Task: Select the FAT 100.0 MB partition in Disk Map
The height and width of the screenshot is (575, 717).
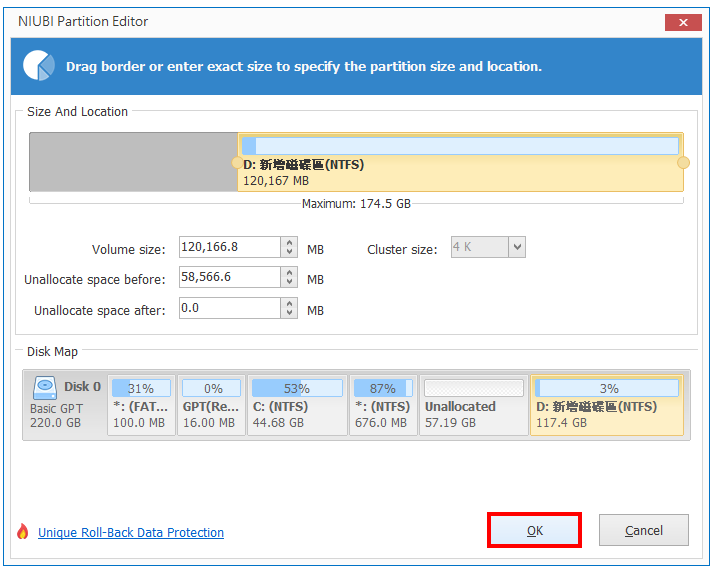Action: tap(141, 405)
